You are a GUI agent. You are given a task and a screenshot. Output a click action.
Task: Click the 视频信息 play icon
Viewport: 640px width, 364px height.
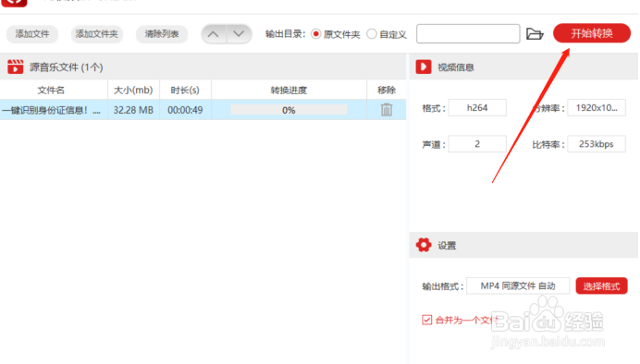click(424, 67)
